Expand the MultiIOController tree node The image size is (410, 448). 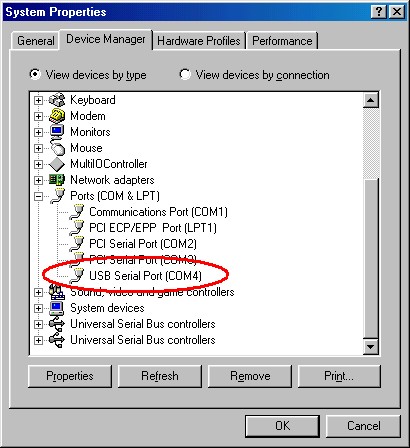pyautogui.click(x=38, y=164)
